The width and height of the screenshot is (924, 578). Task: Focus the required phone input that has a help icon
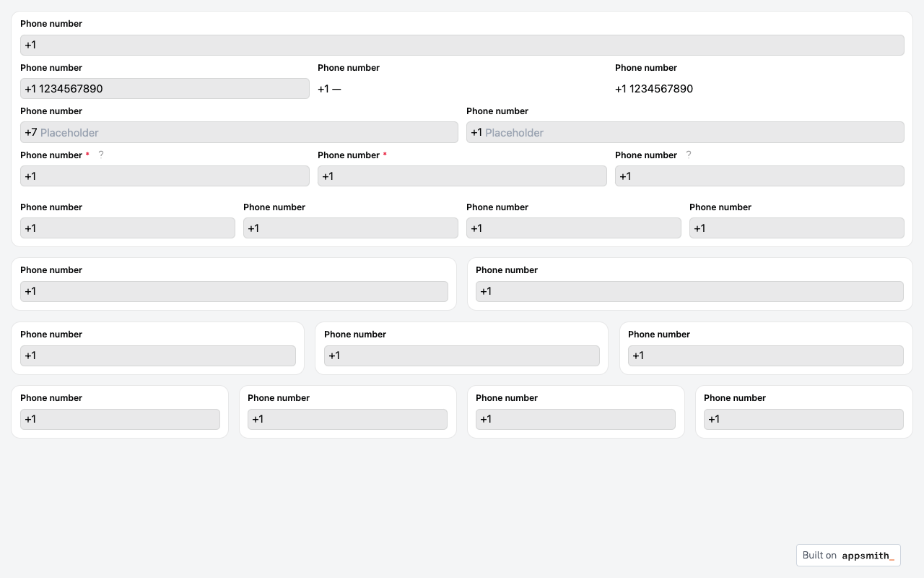[x=165, y=176]
